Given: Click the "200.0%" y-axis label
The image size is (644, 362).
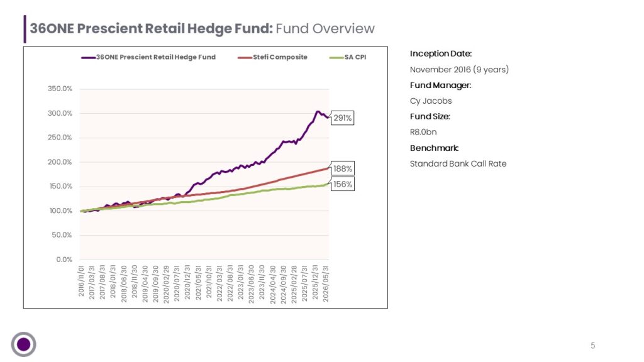Looking at the screenshot, I should pos(60,162).
